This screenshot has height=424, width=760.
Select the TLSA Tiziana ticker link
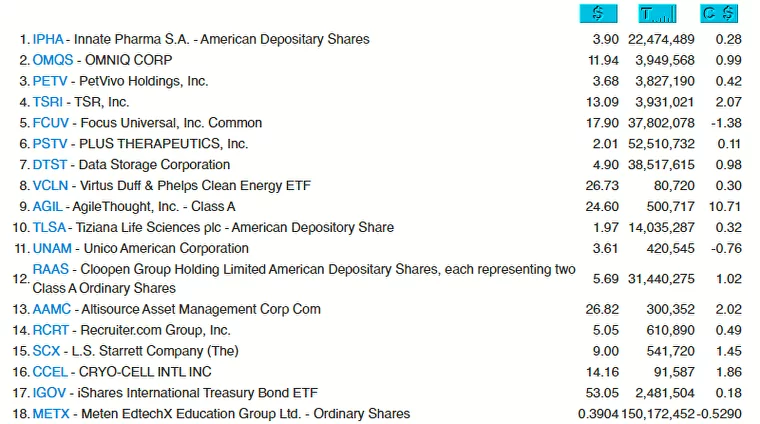(x=50, y=228)
